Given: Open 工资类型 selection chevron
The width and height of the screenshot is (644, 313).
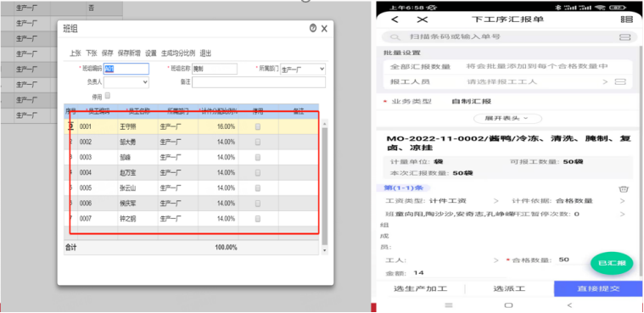Looking at the screenshot, I should tap(496, 201).
